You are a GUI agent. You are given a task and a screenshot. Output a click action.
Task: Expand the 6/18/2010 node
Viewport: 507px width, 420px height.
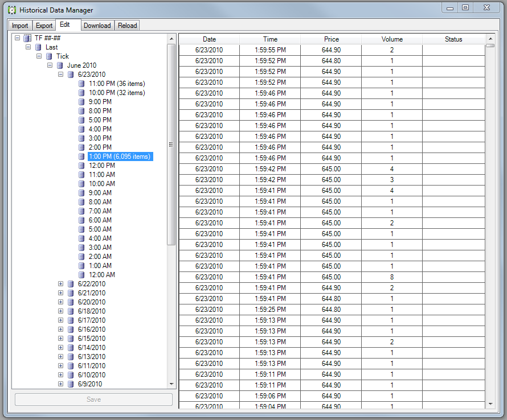[x=60, y=311]
